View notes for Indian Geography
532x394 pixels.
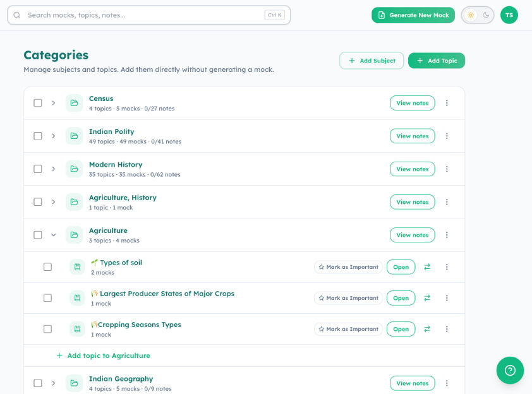coord(412,383)
